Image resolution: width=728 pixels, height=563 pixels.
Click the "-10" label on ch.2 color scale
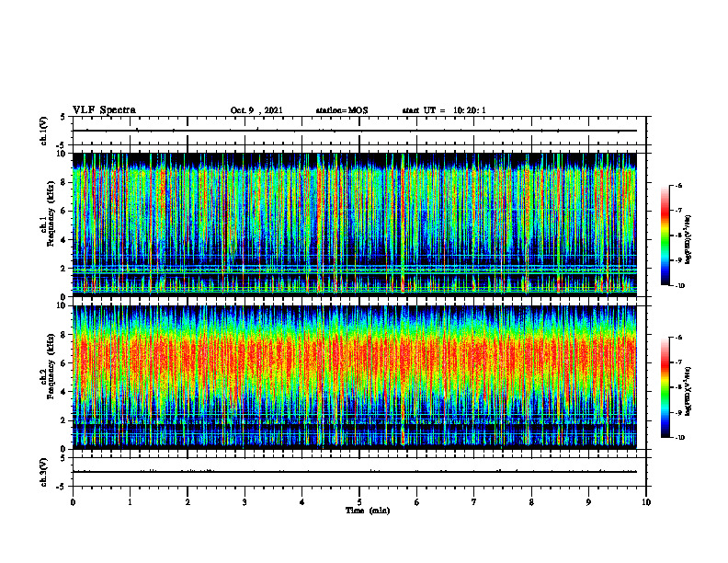680,438
